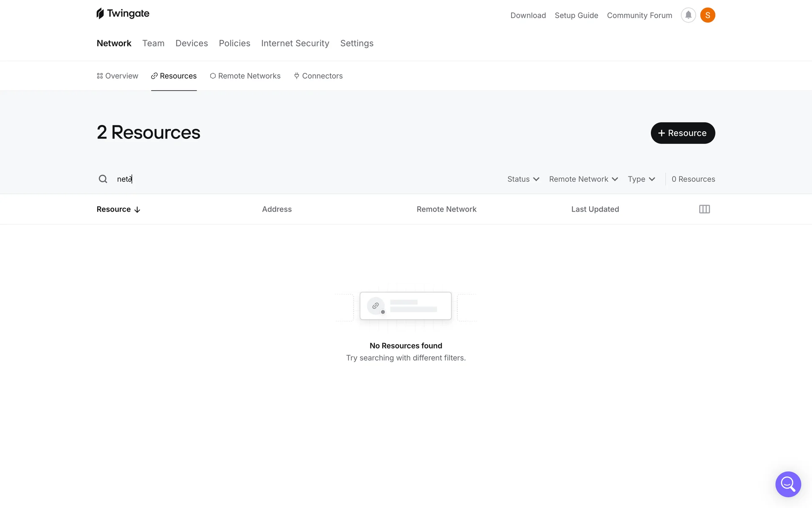Expand the Type filter dropdown
Screen dimensions: 812x508
click(x=641, y=179)
